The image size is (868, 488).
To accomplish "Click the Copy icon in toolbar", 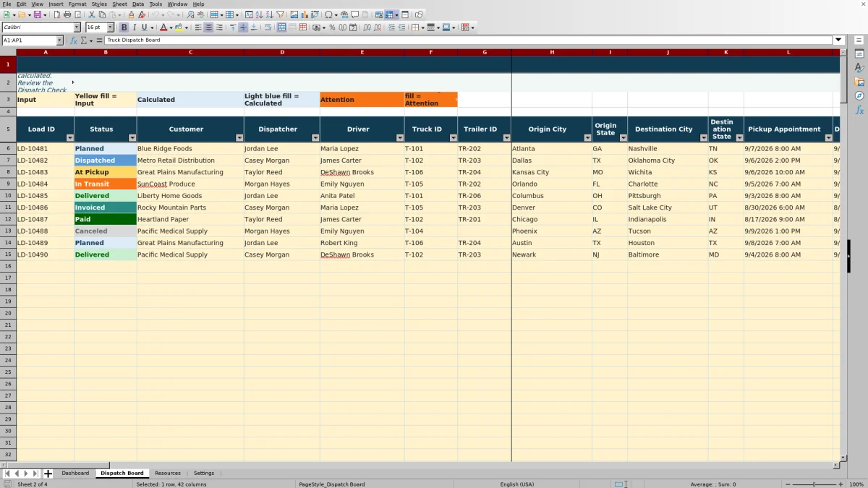I will 102,14.
